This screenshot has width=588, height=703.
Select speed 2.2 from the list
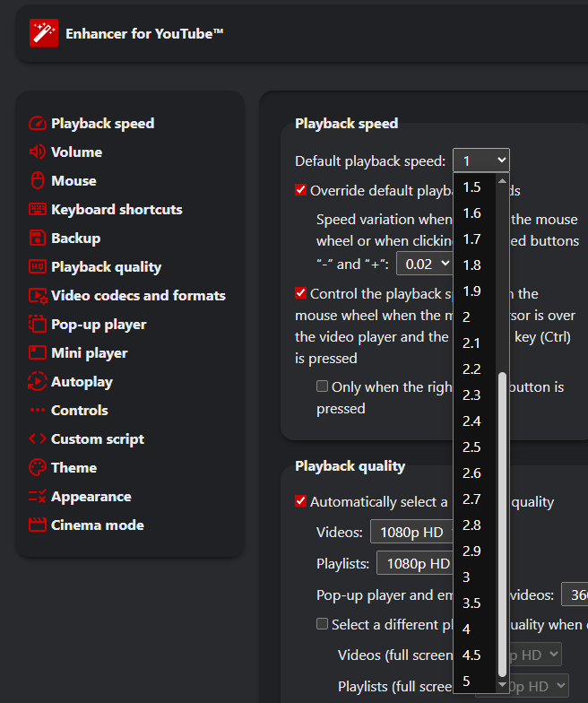pos(474,369)
